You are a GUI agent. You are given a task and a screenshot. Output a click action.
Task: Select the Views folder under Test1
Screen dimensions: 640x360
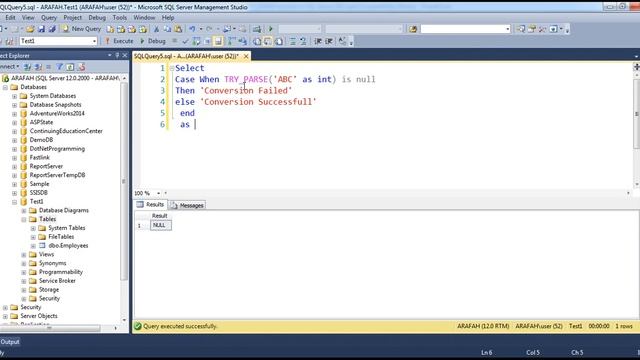(x=47, y=254)
